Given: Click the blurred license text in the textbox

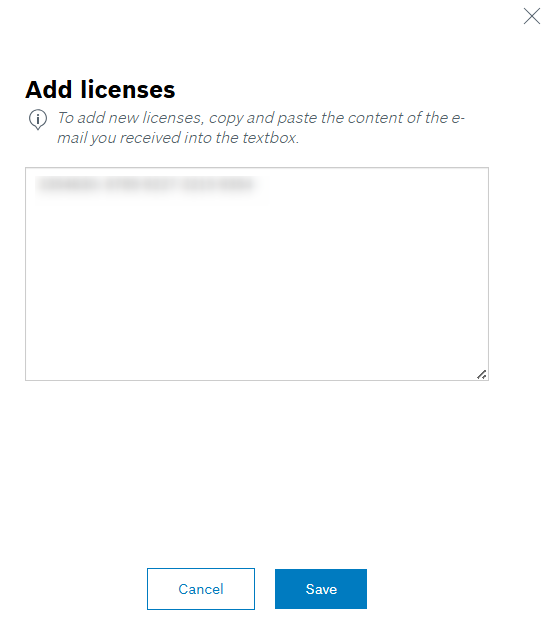Looking at the screenshot, I should (146, 184).
